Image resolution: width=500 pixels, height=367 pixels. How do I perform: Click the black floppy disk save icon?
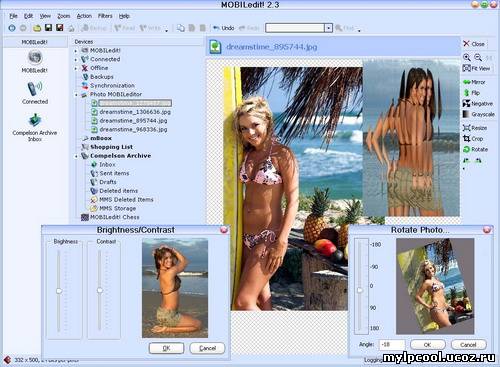click(48, 28)
